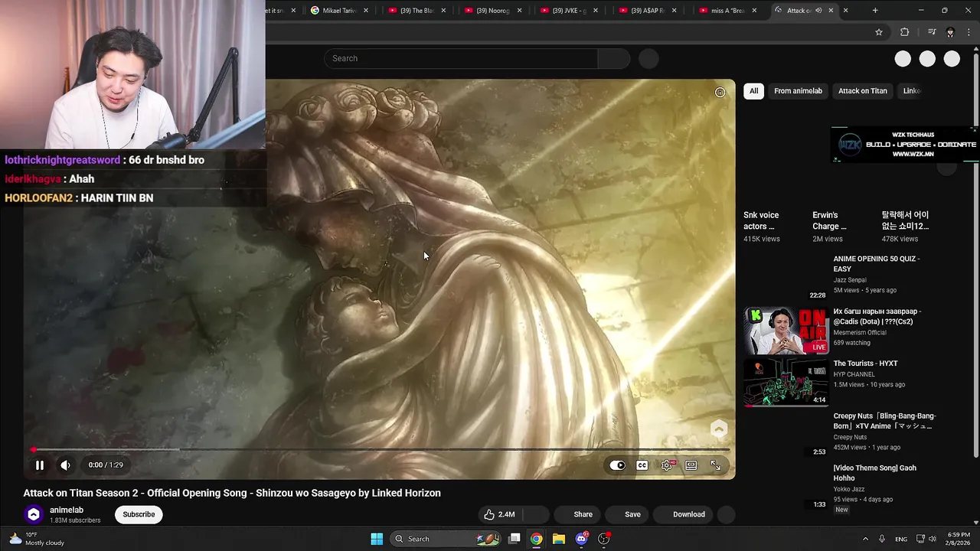Click the video progress bar
The width and height of the screenshot is (980, 551).
381,450
